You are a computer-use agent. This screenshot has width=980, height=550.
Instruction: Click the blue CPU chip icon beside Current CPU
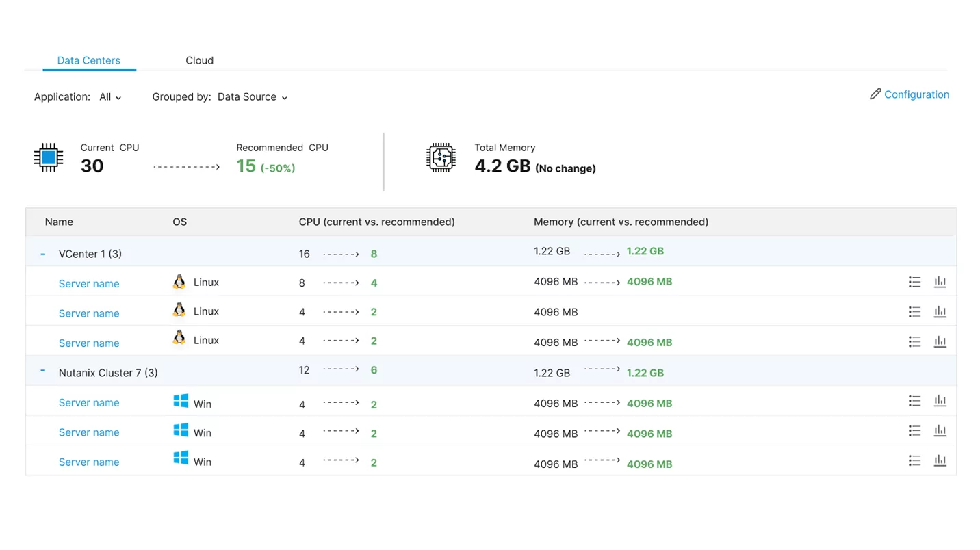click(x=49, y=158)
